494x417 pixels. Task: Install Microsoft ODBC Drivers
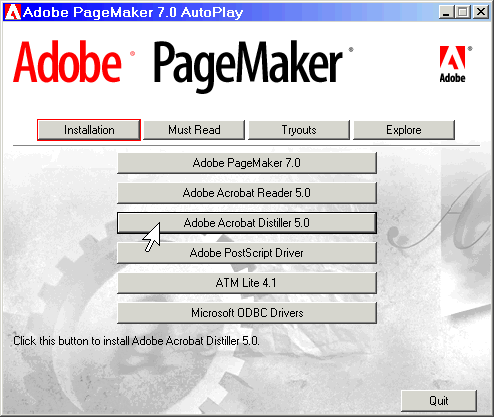(247, 313)
